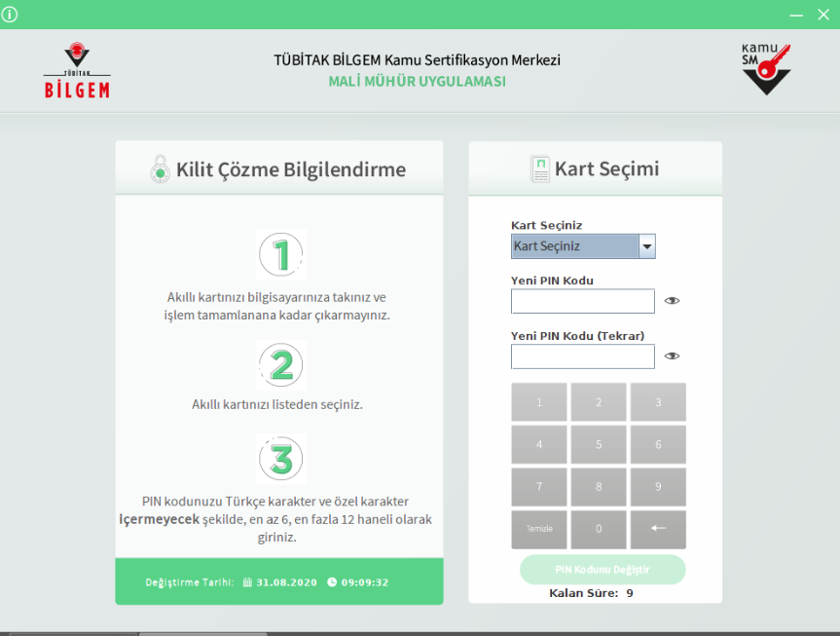The image size is (840, 636).
Task: Tap keypad digit 6
Action: pyautogui.click(x=658, y=444)
